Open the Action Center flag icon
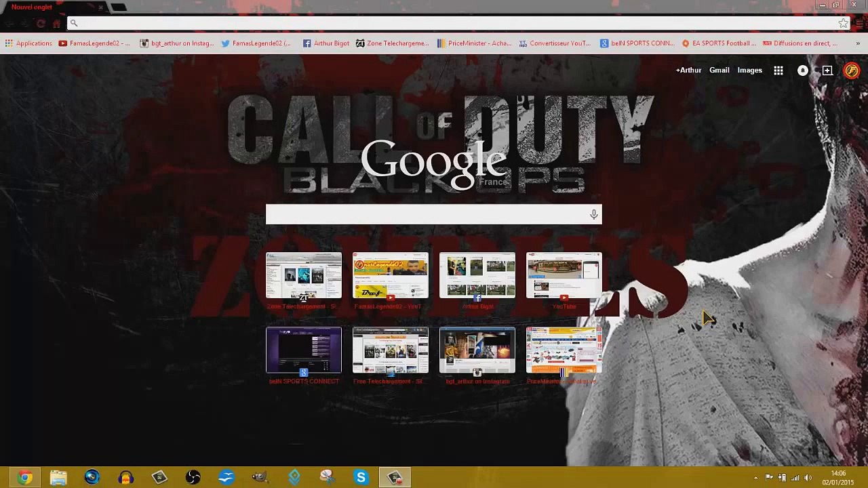Viewport: 868px width, 488px height. point(769,478)
